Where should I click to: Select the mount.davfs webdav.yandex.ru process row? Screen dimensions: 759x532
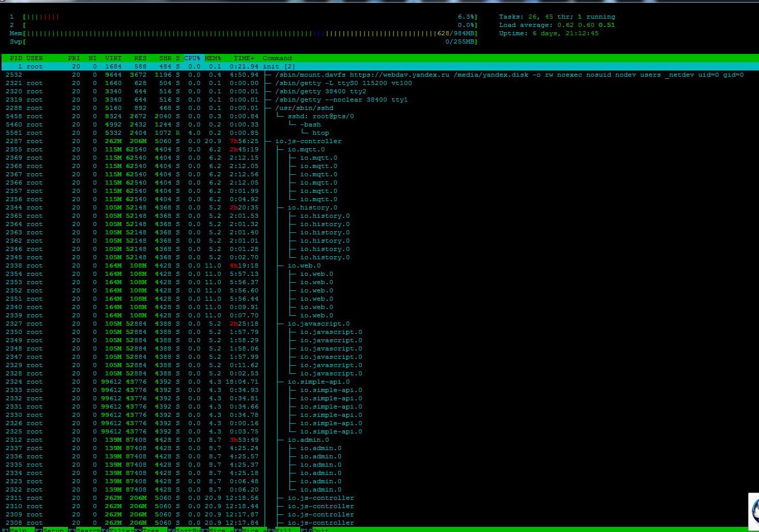(379, 75)
